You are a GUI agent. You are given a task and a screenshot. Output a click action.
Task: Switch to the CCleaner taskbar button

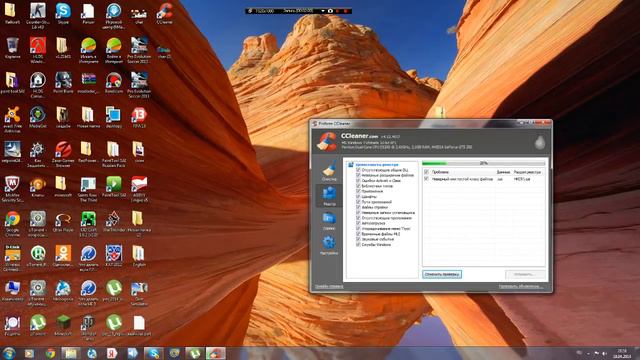tap(216, 353)
